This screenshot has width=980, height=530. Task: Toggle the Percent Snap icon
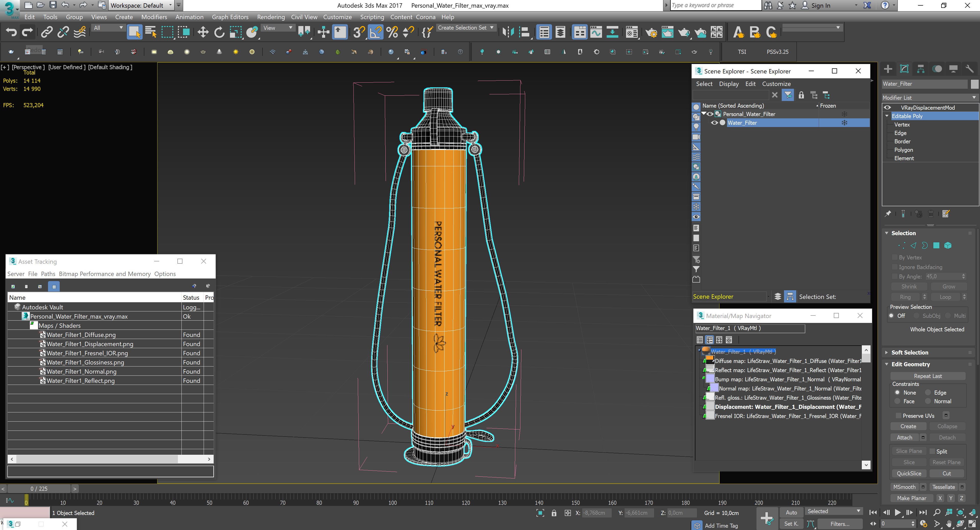coord(392,32)
